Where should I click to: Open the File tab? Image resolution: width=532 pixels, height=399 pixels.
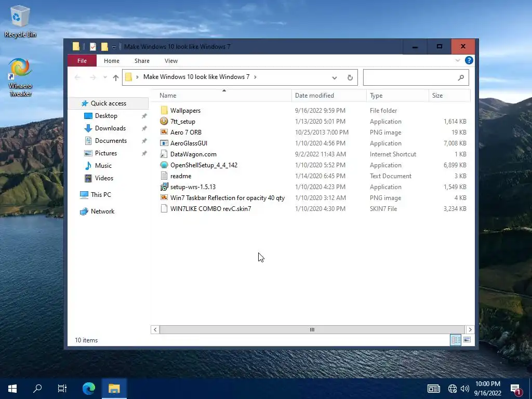[x=82, y=61]
